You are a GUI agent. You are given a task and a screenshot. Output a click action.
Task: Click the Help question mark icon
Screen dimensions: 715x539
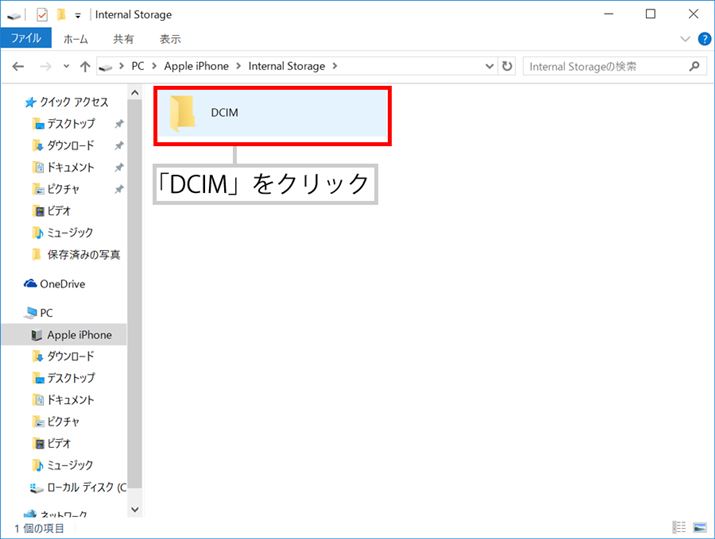[x=703, y=39]
